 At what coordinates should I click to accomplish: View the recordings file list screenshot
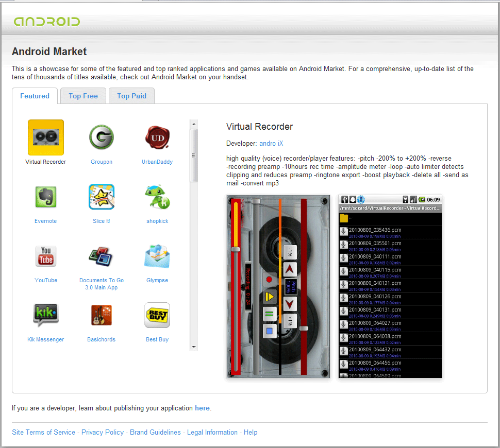point(390,286)
